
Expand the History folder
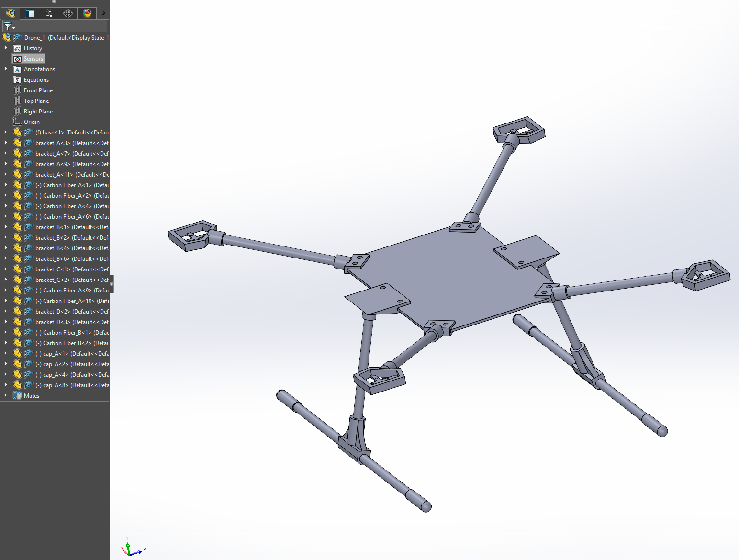pyautogui.click(x=6, y=48)
